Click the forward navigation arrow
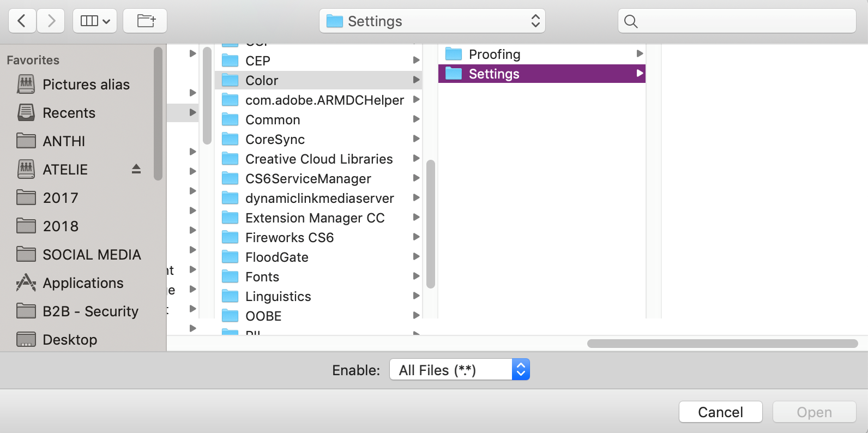This screenshot has width=868, height=433. coord(51,21)
